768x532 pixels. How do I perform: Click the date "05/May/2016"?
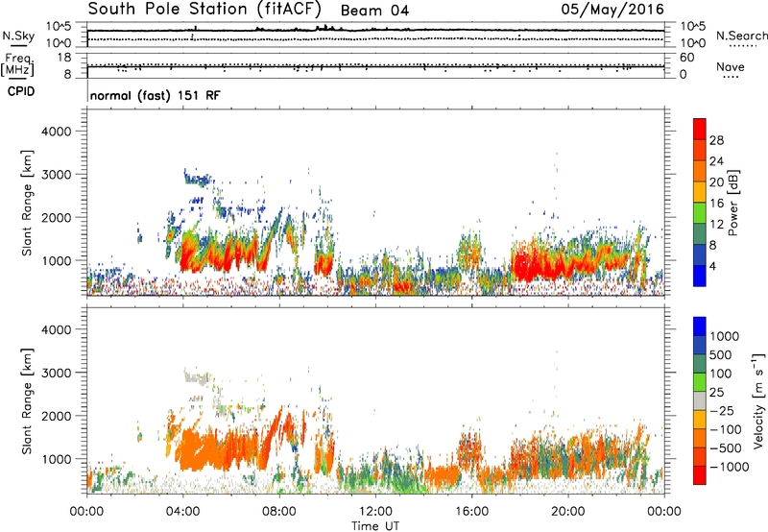(612, 9)
